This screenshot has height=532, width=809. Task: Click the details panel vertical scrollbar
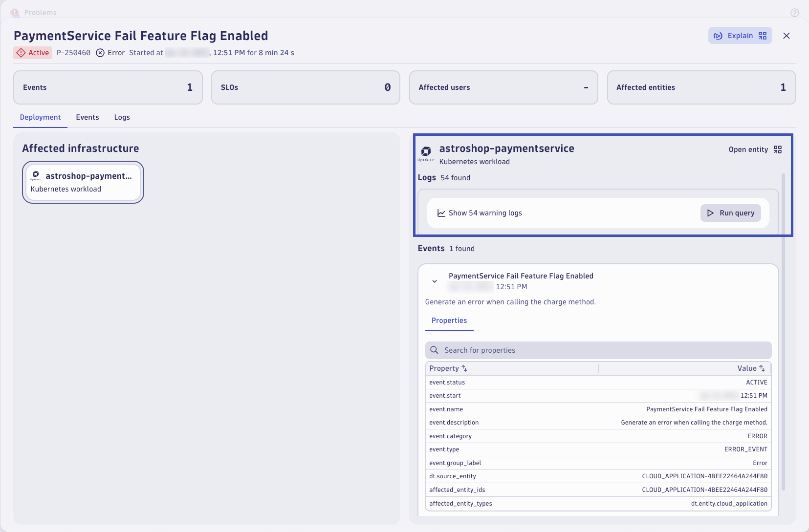point(783,331)
